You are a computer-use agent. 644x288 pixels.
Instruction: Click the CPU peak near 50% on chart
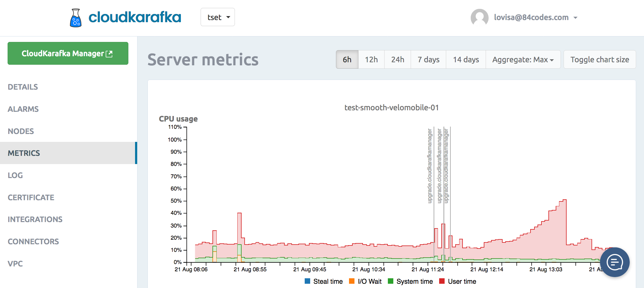564,200
